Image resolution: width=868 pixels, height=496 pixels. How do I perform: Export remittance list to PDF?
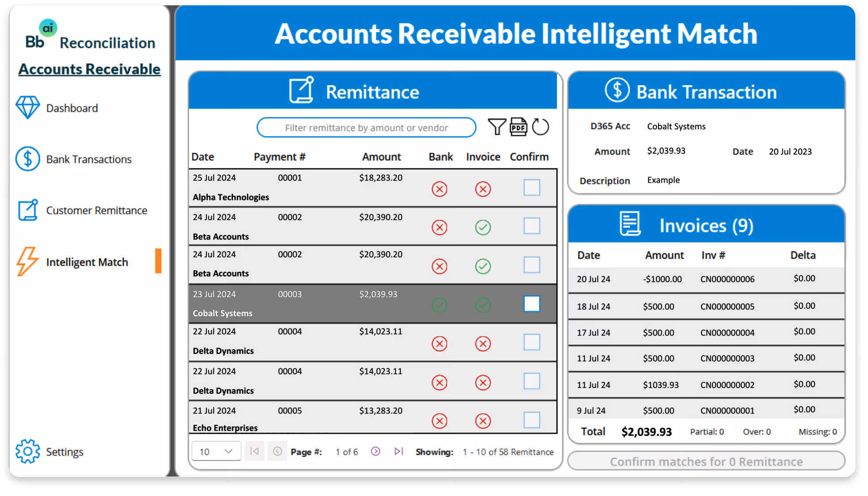[518, 127]
